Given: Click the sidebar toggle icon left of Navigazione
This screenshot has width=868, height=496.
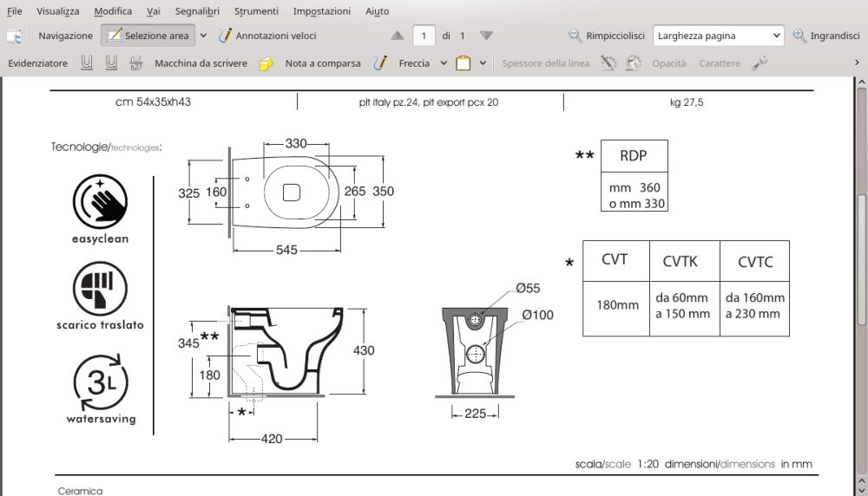Looking at the screenshot, I should click(14, 36).
